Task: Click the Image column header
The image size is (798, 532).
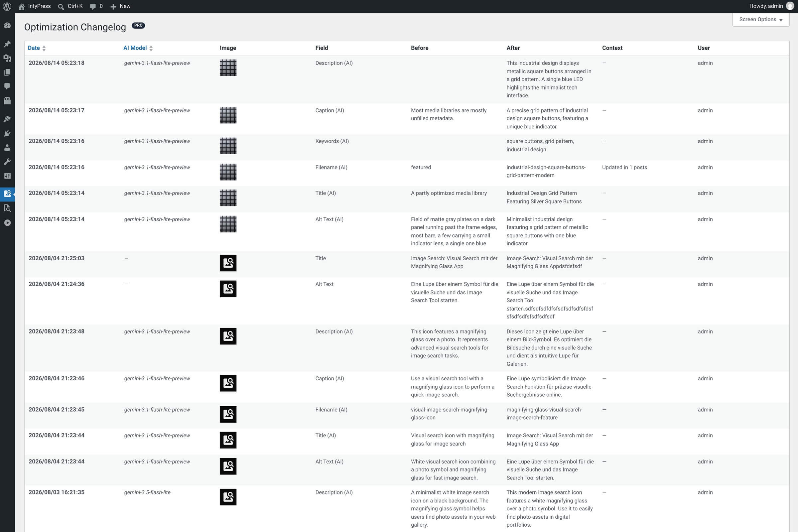Action: (228, 48)
